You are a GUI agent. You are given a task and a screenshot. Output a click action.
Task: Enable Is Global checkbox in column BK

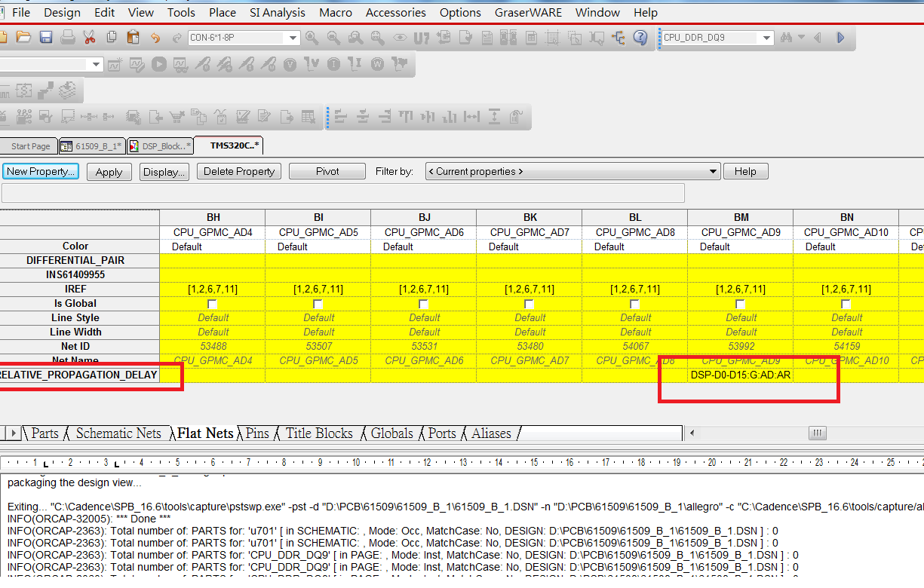(530, 304)
